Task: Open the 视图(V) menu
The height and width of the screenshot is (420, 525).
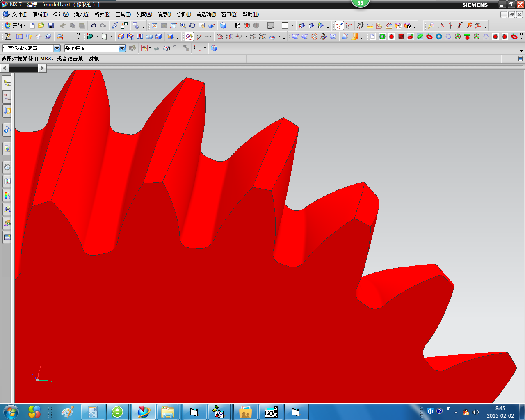Action: coord(61,14)
